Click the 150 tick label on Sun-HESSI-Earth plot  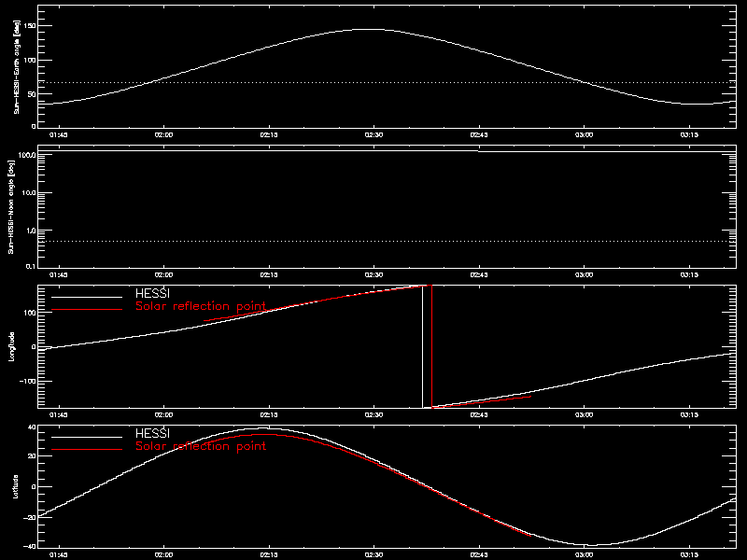[30, 26]
